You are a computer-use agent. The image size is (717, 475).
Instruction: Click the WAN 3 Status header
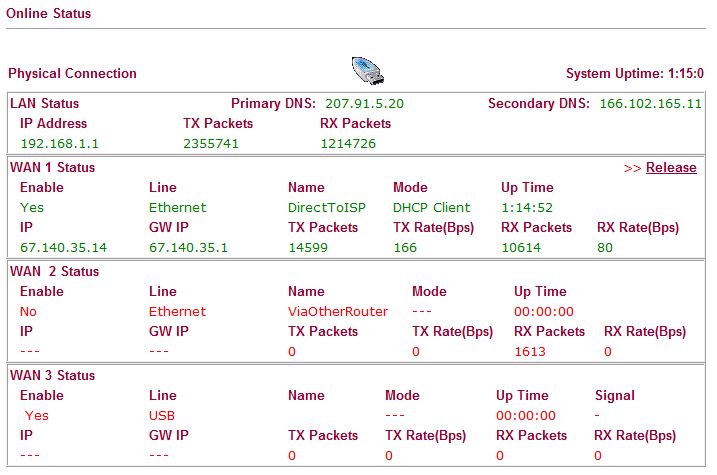53,375
